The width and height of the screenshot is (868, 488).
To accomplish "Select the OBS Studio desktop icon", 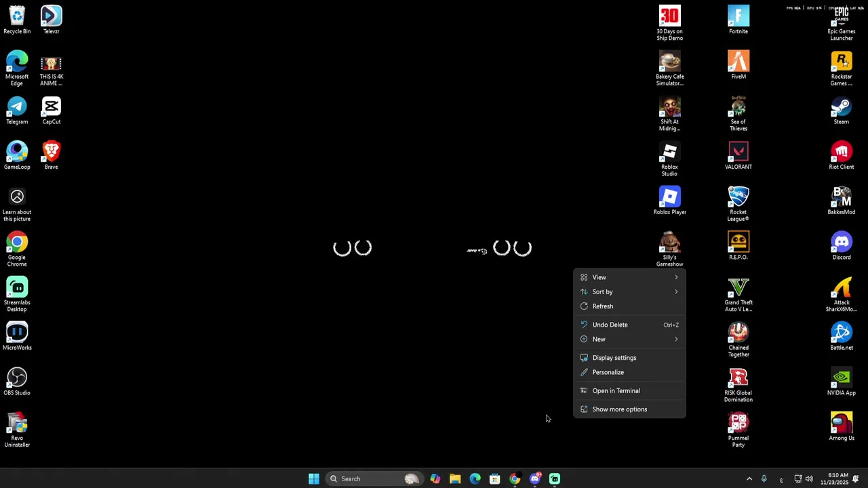I will [17, 382].
